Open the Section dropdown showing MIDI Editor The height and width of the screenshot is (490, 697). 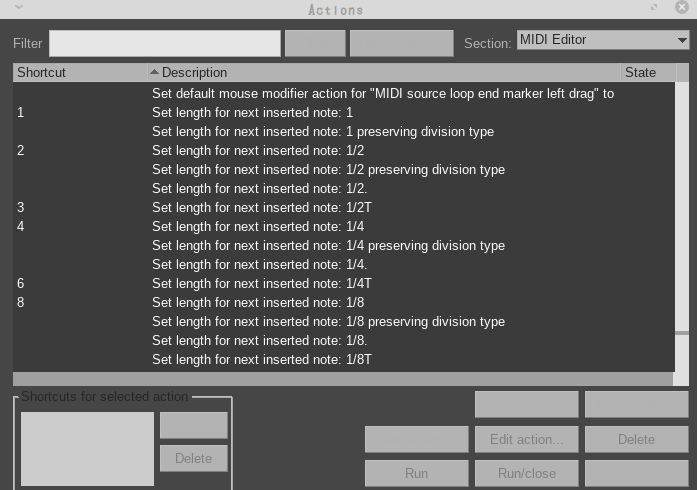coord(602,41)
